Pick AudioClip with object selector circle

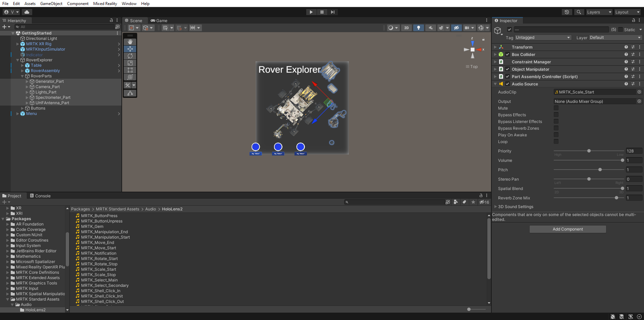[639, 92]
